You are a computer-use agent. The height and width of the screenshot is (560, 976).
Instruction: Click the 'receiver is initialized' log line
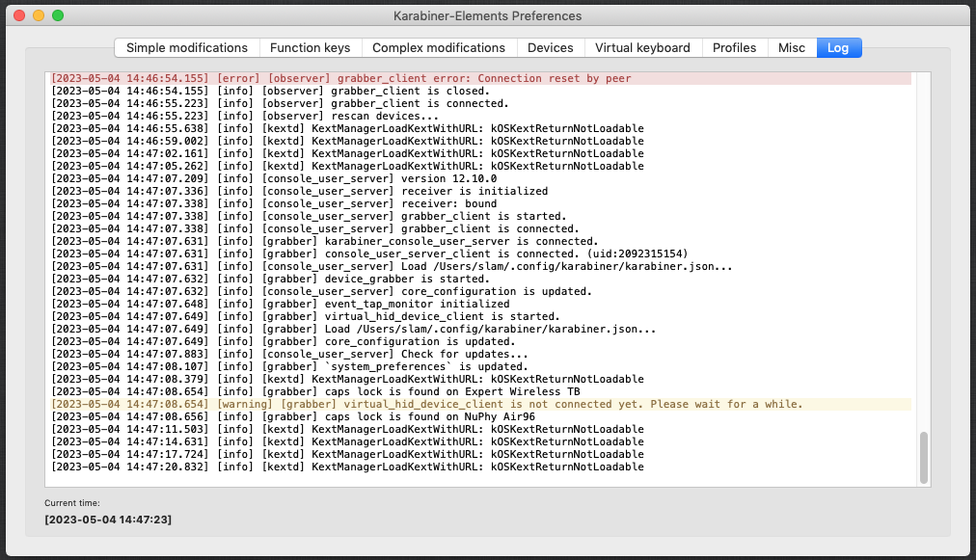tap(299, 191)
